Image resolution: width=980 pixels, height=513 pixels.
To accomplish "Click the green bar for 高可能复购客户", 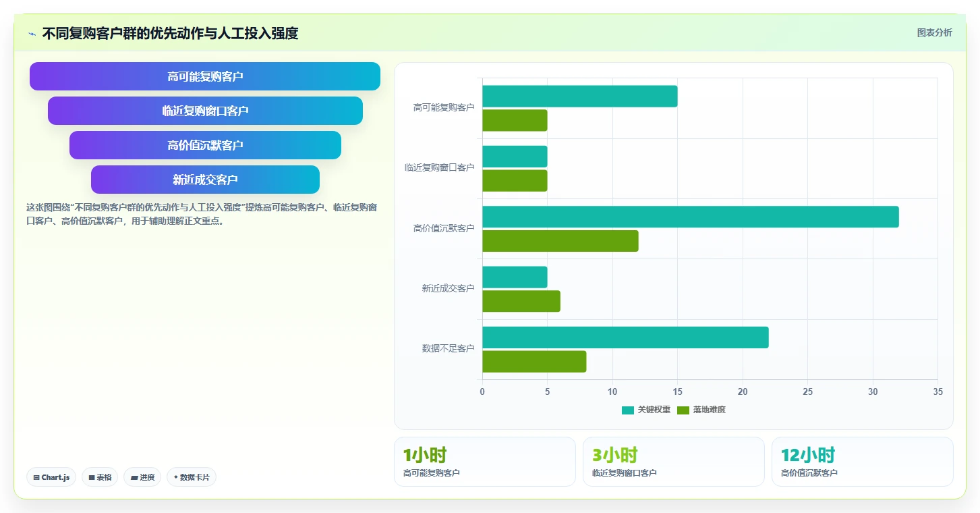I will [x=515, y=120].
